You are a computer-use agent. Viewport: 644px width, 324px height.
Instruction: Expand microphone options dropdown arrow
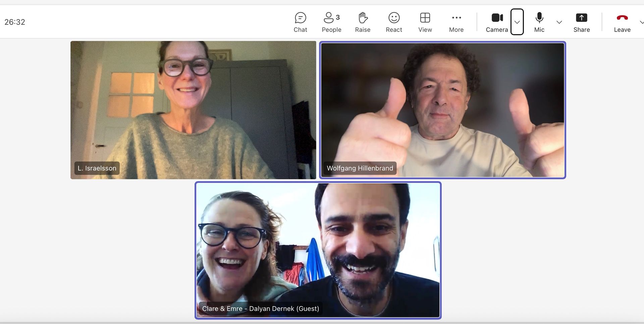[x=559, y=22]
